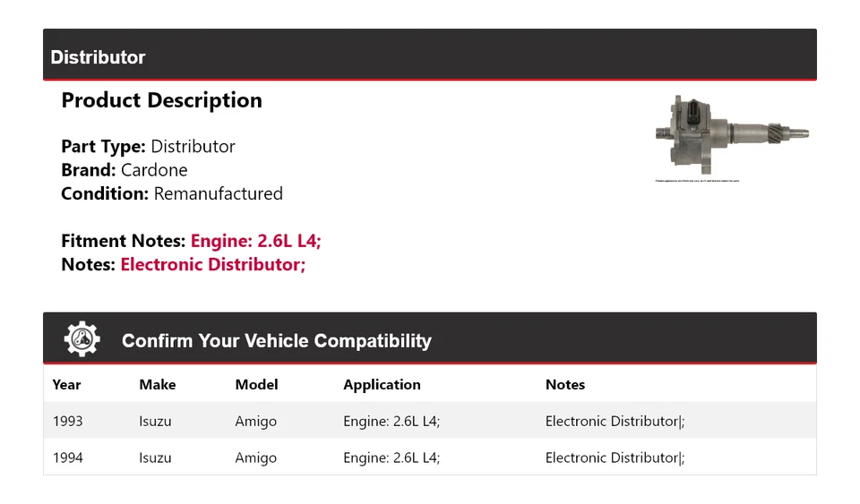Click the Brand: Cardone line
This screenshot has height=504, width=860.
coord(124,170)
